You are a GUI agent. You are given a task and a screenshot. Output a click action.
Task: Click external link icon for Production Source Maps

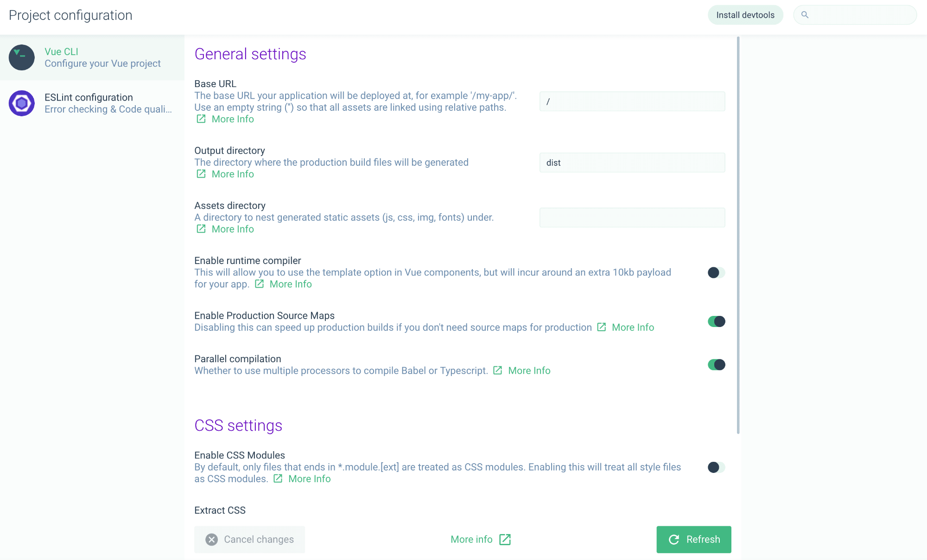point(602,327)
